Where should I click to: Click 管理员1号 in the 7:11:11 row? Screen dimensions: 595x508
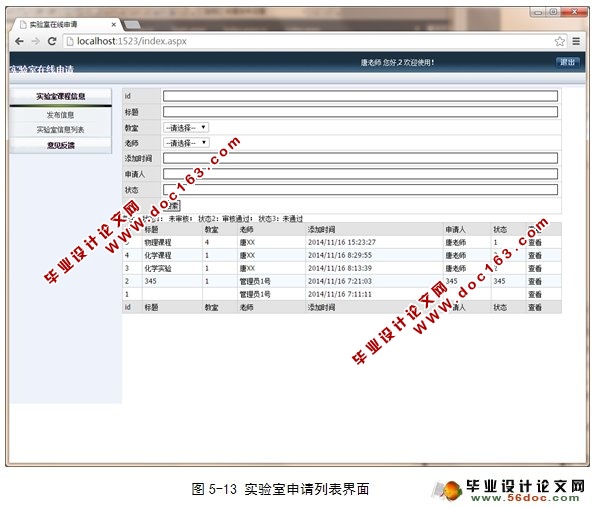pyautogui.click(x=255, y=294)
